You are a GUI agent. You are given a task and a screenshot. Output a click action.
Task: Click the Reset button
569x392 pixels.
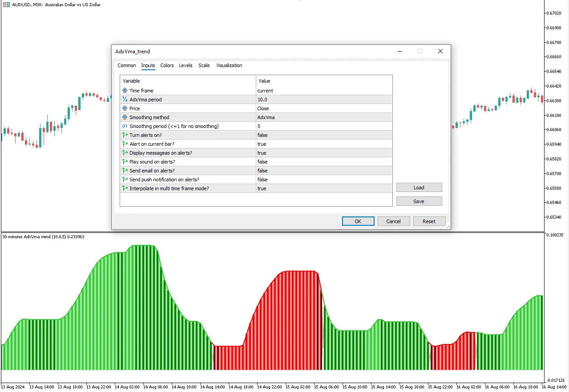click(x=429, y=221)
